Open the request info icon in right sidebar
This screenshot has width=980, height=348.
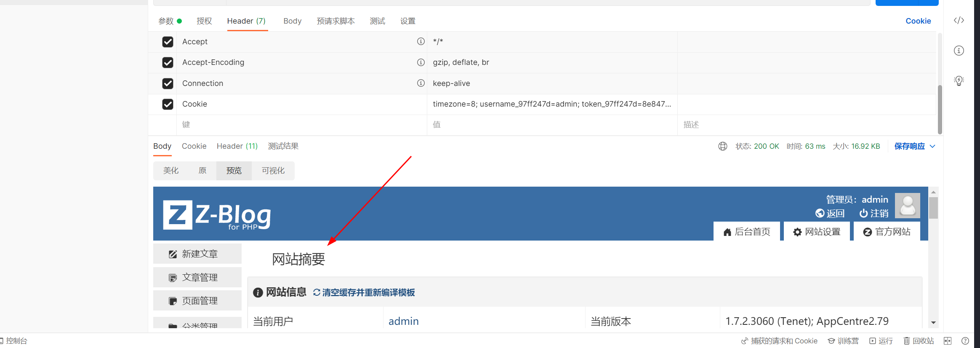(959, 51)
